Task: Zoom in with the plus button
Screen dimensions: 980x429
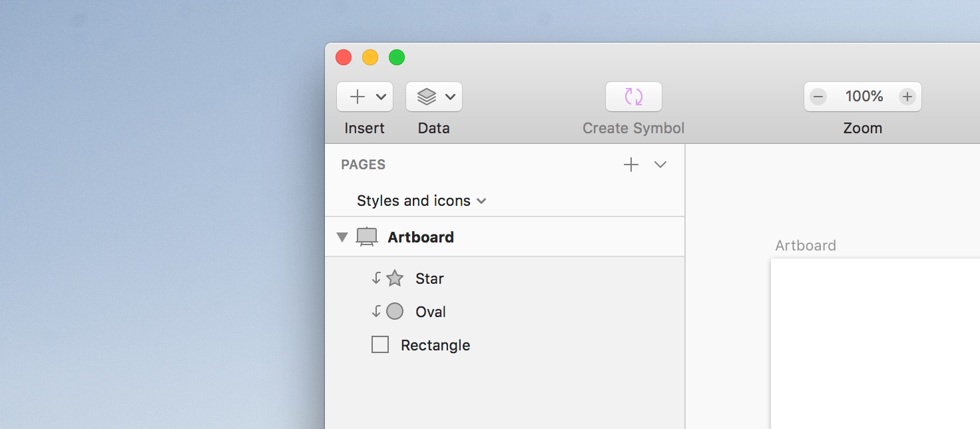Action: (x=907, y=97)
